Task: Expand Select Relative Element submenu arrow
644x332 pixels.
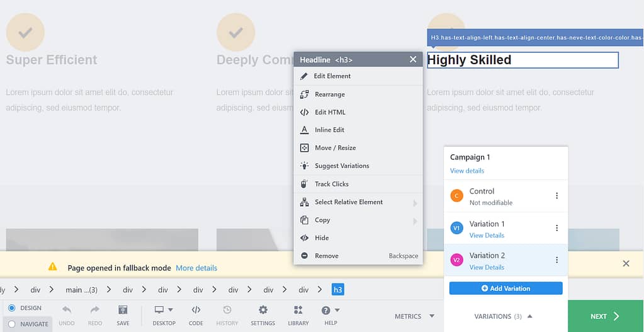Action: (x=415, y=203)
